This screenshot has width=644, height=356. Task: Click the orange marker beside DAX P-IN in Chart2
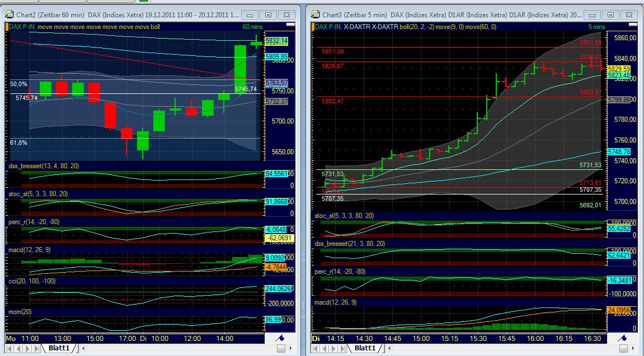coord(7,25)
